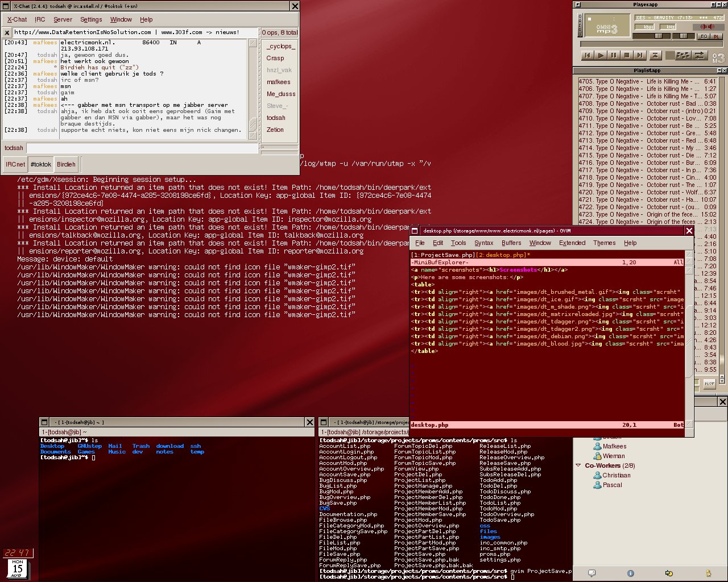Screen dimensions: 728x582
Task: Select user _cyclops_ in X-Chat list
Action: pyautogui.click(x=281, y=46)
